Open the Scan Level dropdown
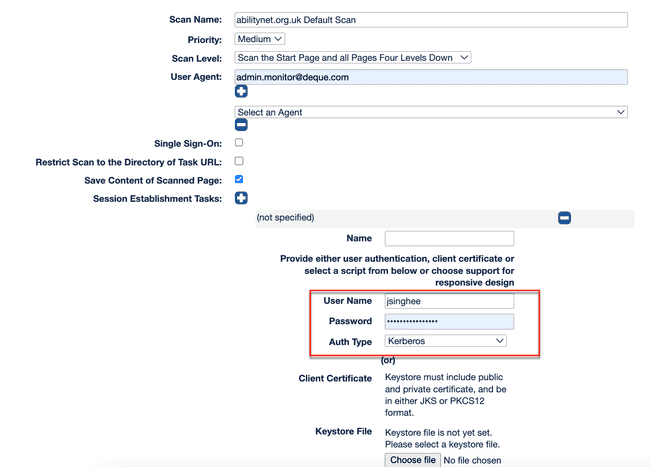Viewport: 650px width, 467px height. click(353, 58)
